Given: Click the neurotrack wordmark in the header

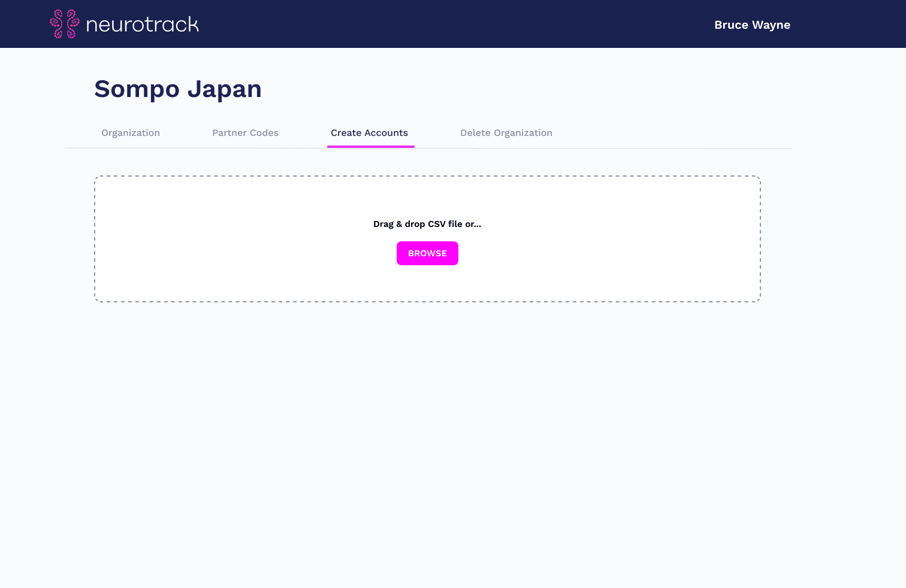Looking at the screenshot, I should [x=142, y=25].
